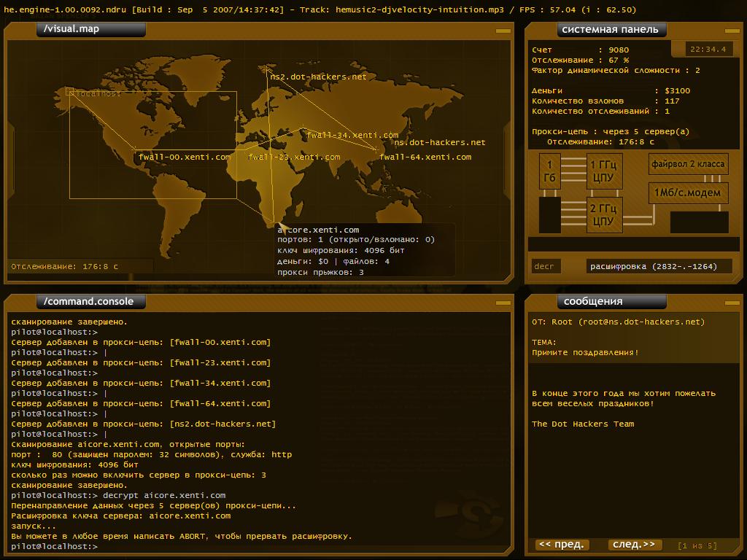Select the /command.console title tab
Screen dimensions: 747x560
[91, 301]
